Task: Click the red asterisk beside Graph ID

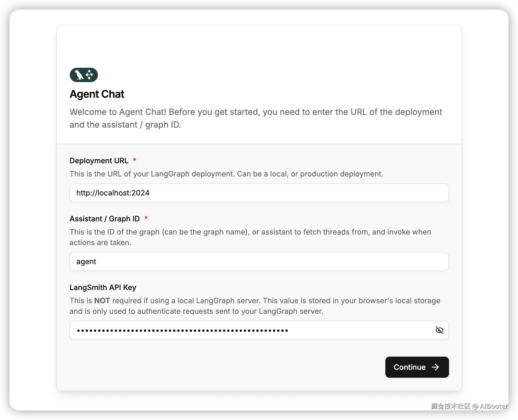Action: pyautogui.click(x=146, y=218)
